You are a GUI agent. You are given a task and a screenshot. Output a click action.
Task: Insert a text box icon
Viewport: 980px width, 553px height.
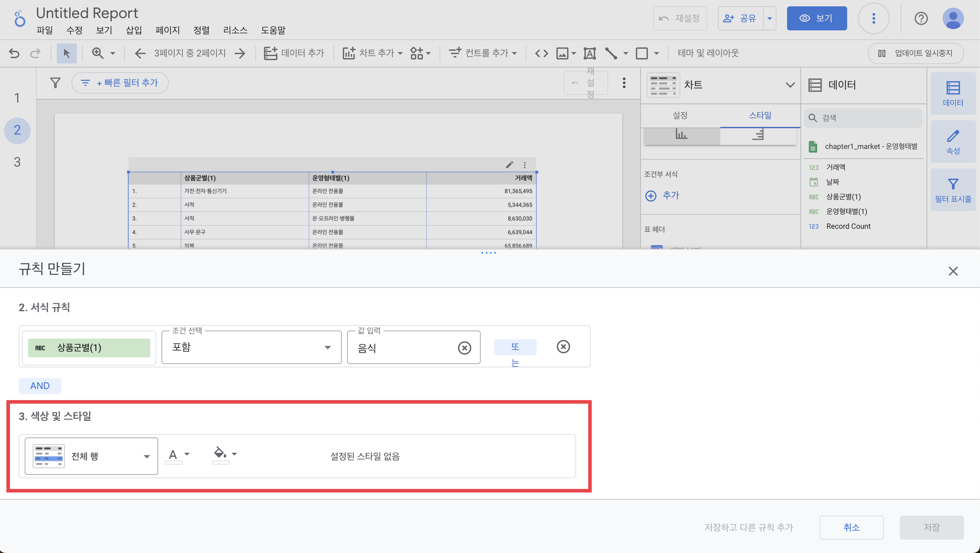(x=589, y=53)
